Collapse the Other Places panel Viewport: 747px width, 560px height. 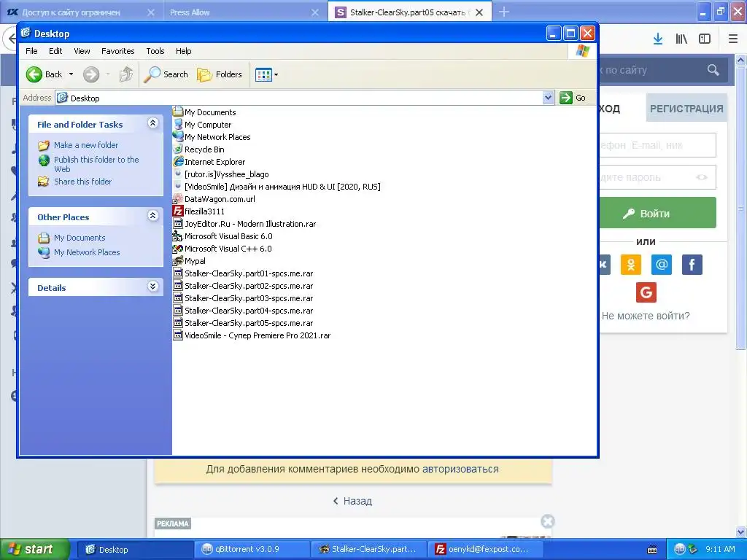[153, 216]
